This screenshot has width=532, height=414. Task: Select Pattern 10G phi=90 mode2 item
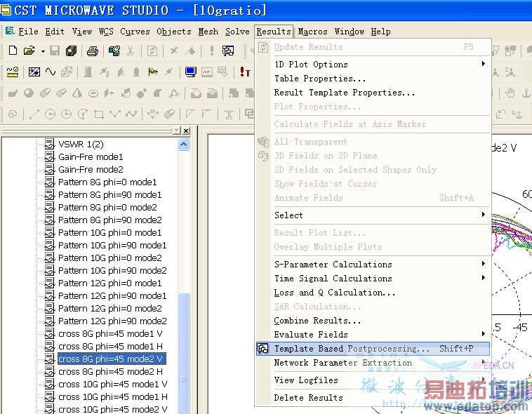coord(112,270)
